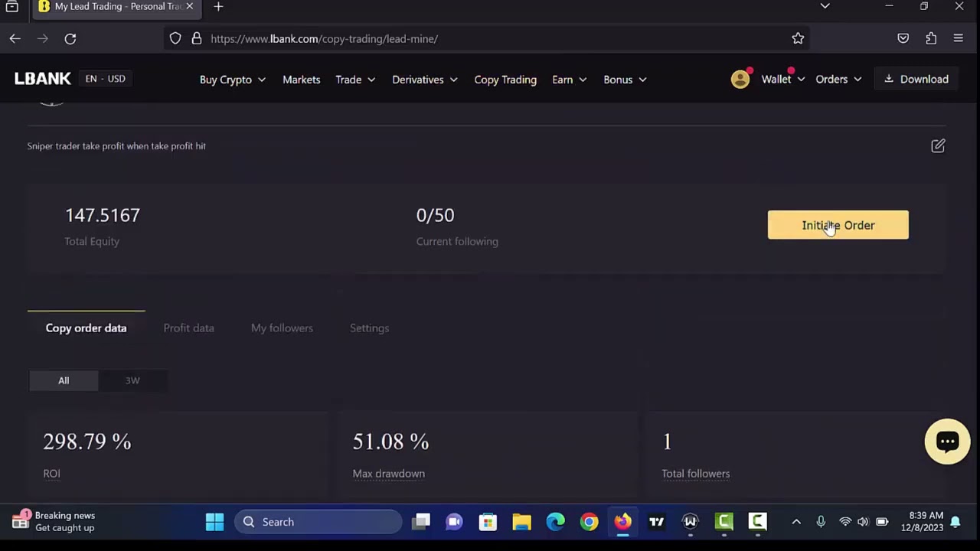This screenshot has width=980, height=551.
Task: Launch Microsoft Store from the taskbar
Action: (x=488, y=522)
